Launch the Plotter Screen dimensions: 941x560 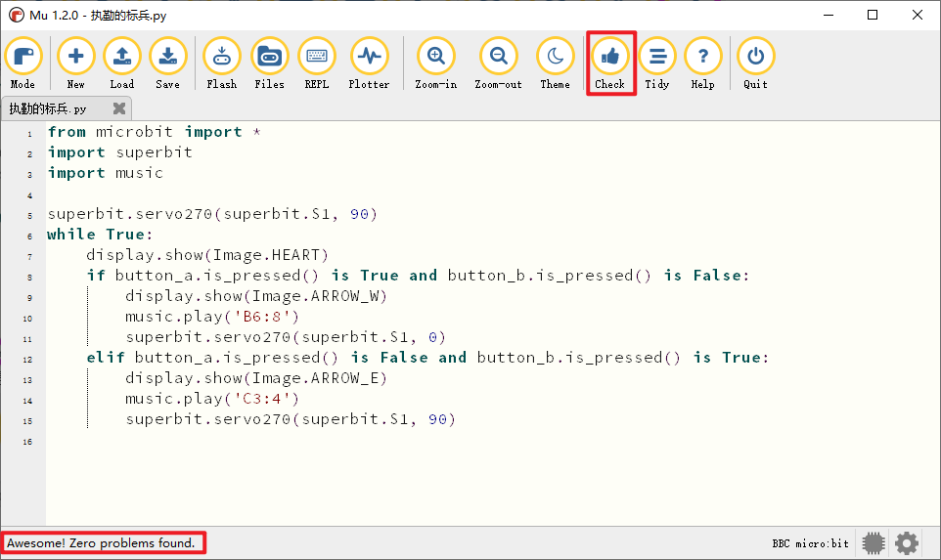coord(369,63)
